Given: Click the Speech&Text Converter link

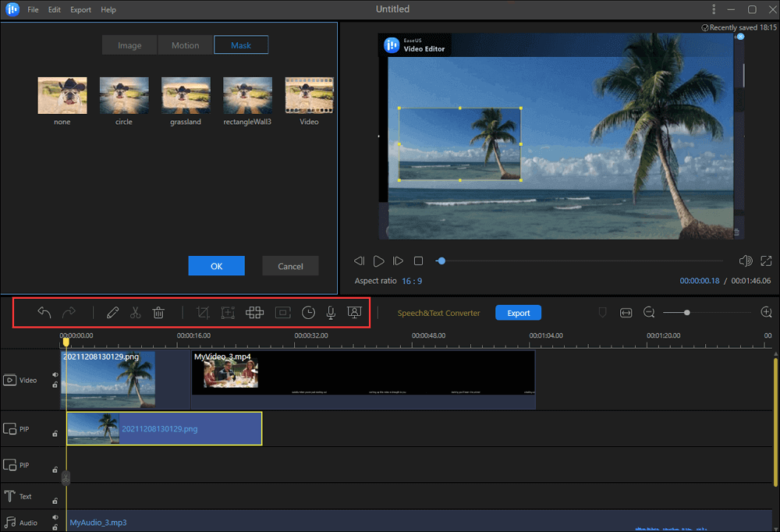Looking at the screenshot, I should pyautogui.click(x=438, y=313).
